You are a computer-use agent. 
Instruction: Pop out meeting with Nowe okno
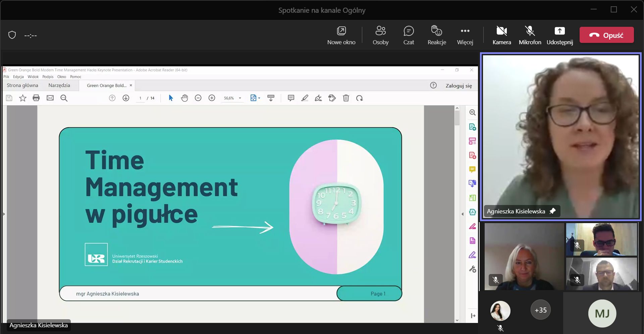341,35
